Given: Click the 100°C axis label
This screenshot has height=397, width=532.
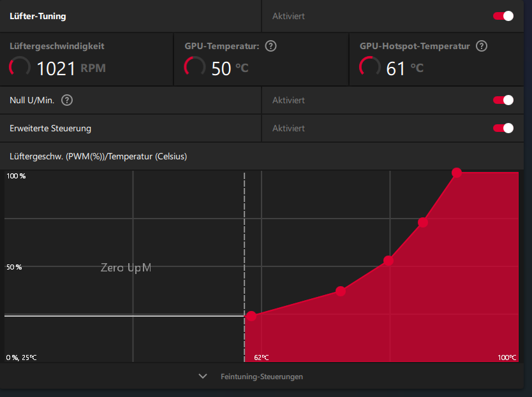Looking at the screenshot, I should coord(507,357).
